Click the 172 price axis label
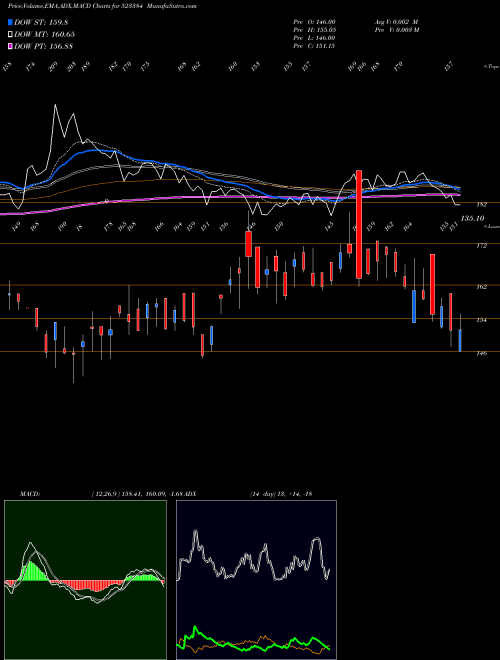The width and height of the screenshot is (500, 660). coord(481,246)
